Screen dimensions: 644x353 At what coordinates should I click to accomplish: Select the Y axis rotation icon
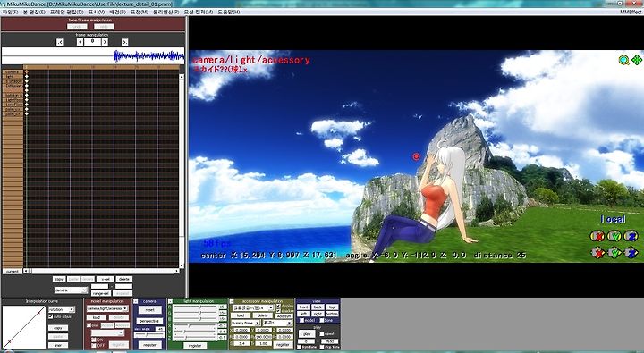pos(614,236)
